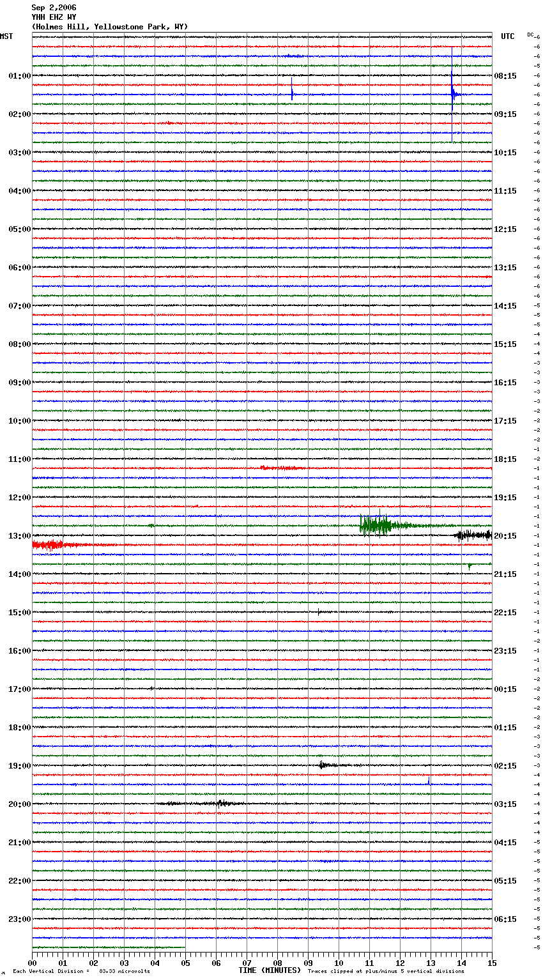Image resolution: width=543 pixels, height=980 pixels.
Task: Click the '03' minute tick label
Action: click(x=124, y=963)
